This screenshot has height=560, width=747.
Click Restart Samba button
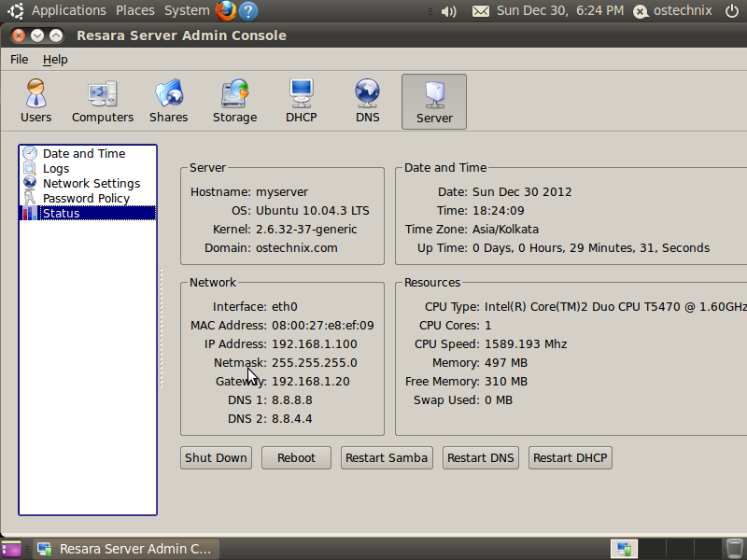pos(387,458)
